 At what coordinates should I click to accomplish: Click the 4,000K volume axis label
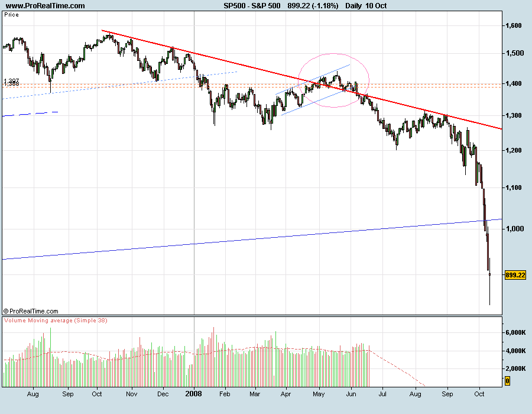click(515, 351)
